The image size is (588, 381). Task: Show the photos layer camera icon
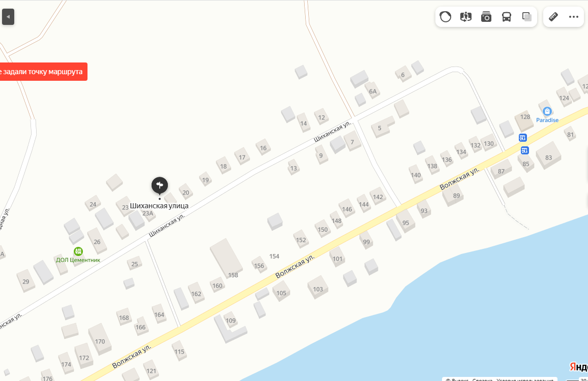[486, 17]
